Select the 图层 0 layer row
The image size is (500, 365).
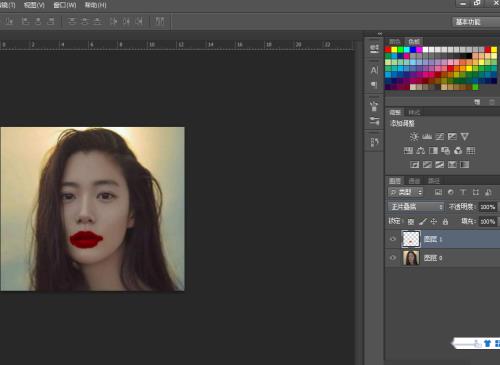443,258
